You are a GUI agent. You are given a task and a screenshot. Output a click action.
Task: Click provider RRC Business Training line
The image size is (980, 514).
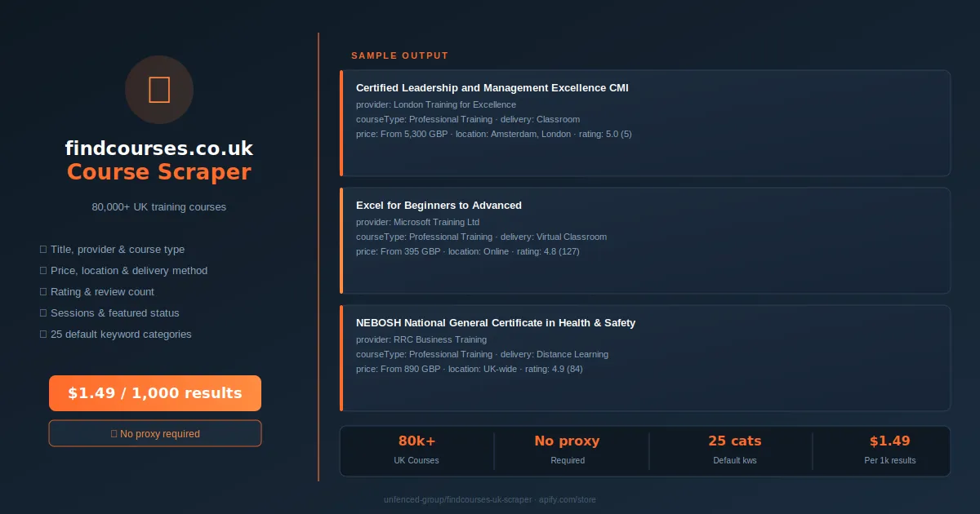coord(421,339)
